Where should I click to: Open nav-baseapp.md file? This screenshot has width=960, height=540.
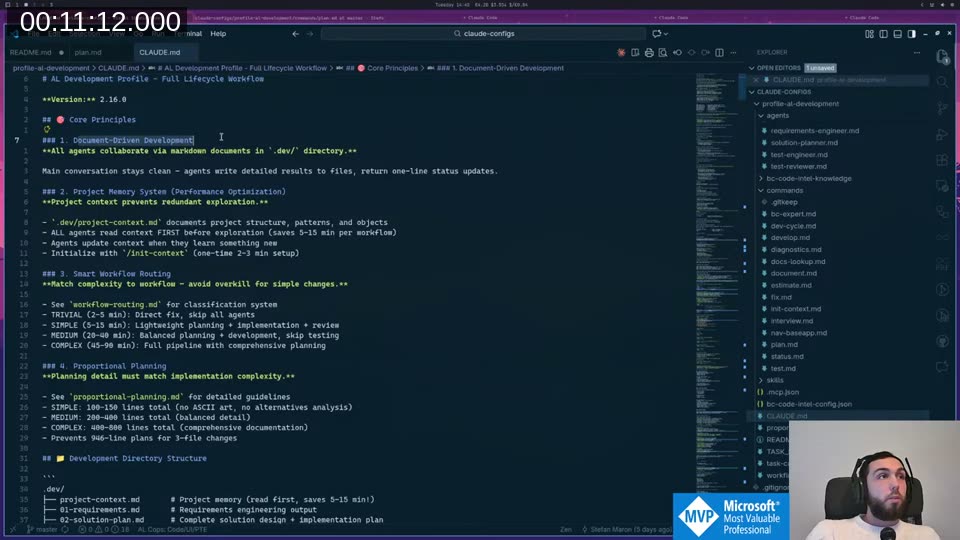[x=798, y=333]
